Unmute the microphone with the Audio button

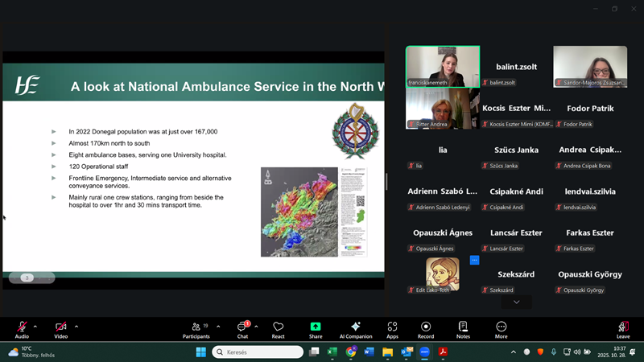click(x=22, y=328)
